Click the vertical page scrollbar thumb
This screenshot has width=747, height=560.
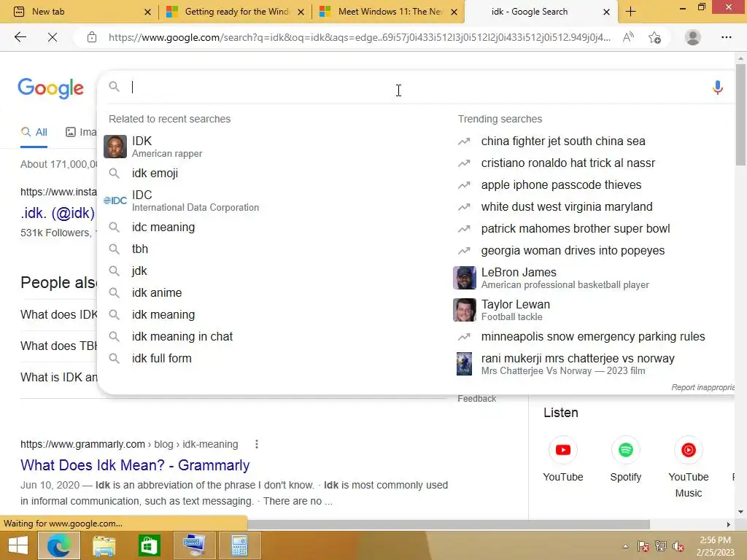click(x=740, y=115)
